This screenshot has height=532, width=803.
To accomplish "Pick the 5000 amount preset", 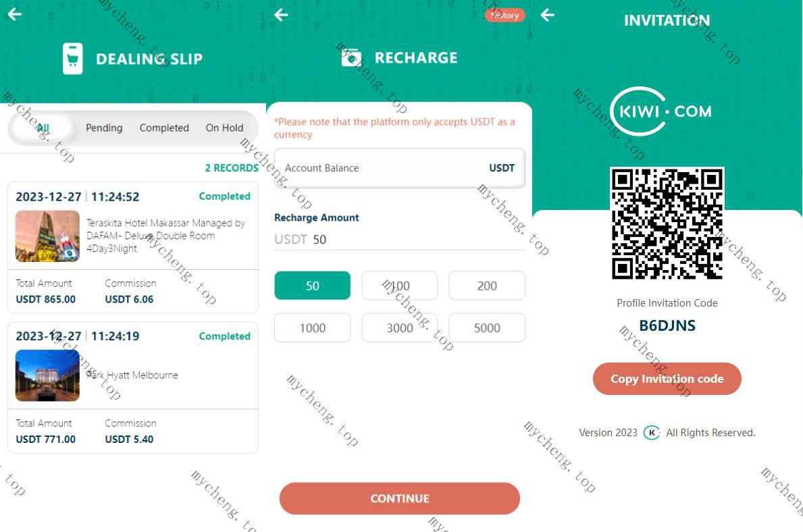I will [x=486, y=327].
